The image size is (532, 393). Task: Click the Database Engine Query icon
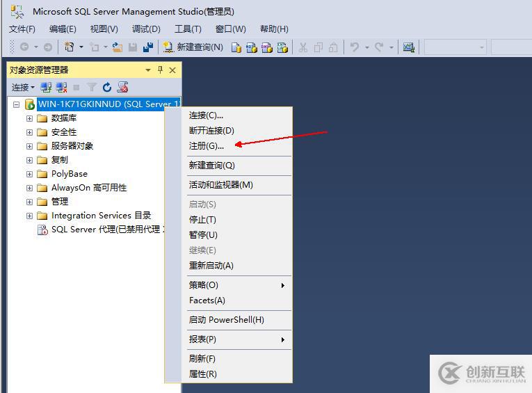point(236,47)
